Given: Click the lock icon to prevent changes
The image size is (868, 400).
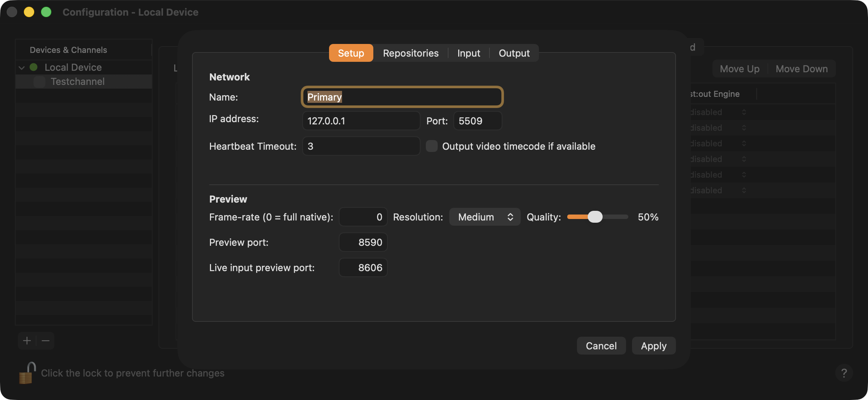Looking at the screenshot, I should 27,373.
